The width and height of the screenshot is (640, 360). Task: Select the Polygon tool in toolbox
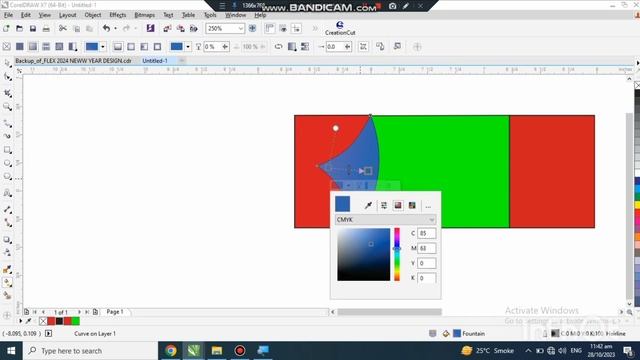coord(7,177)
